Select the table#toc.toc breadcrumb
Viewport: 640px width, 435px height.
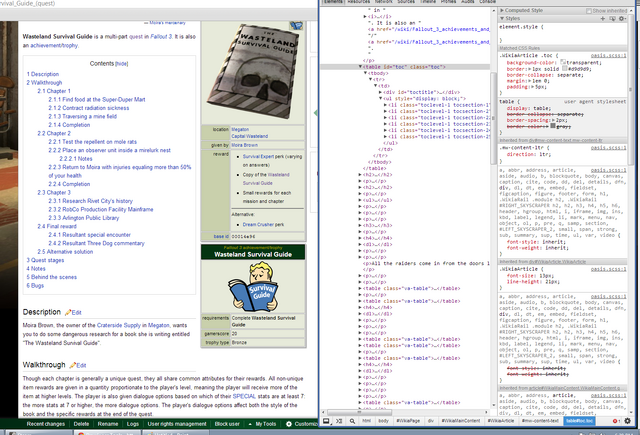point(579,421)
